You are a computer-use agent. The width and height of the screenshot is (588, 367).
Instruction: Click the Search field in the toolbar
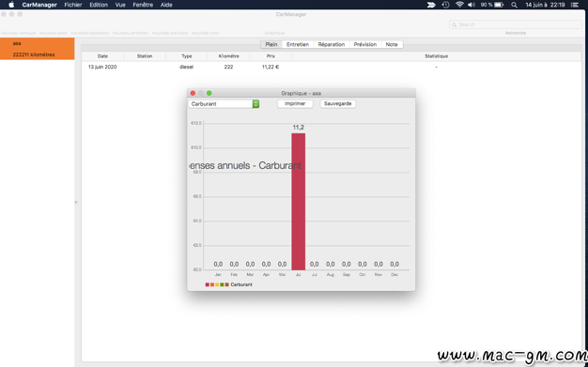pos(516,24)
